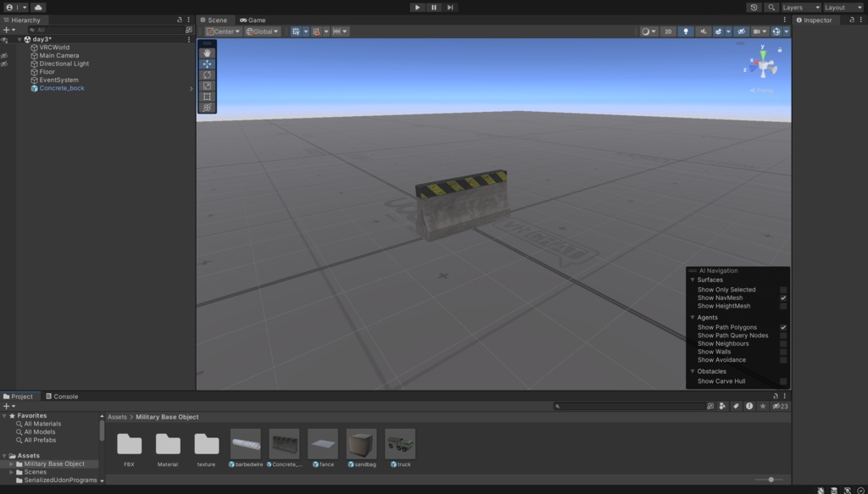Choose the Scale tool
868x494 pixels.
pos(207,85)
